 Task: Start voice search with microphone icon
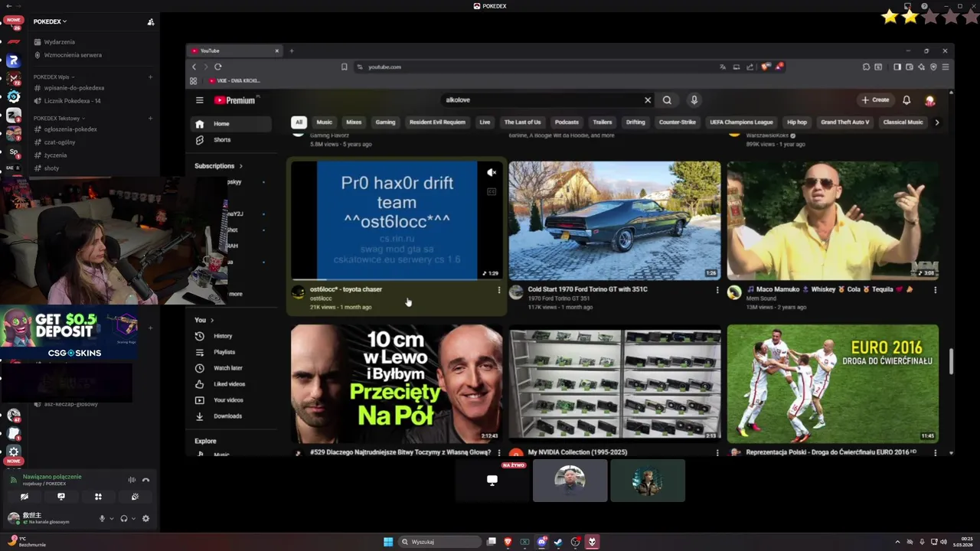tap(694, 100)
